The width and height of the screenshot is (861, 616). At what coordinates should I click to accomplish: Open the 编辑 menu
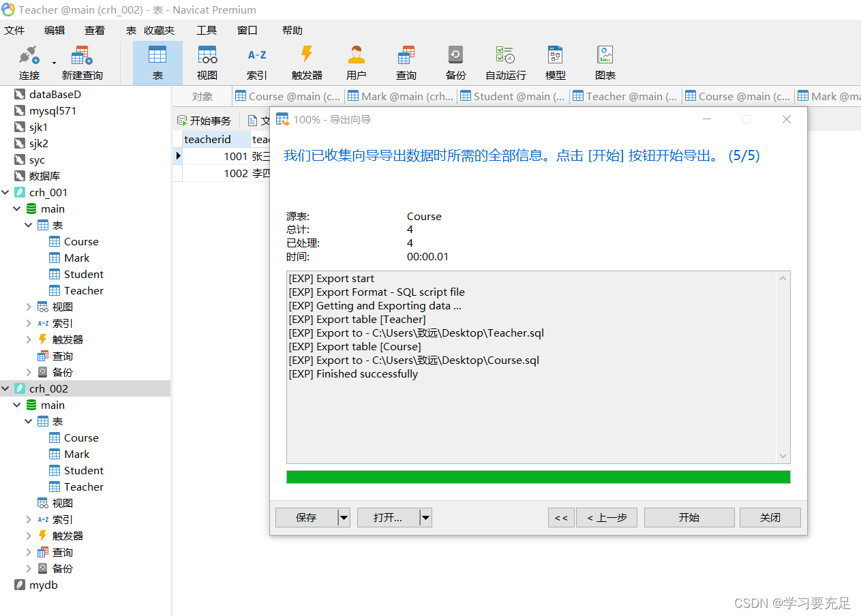[55, 30]
